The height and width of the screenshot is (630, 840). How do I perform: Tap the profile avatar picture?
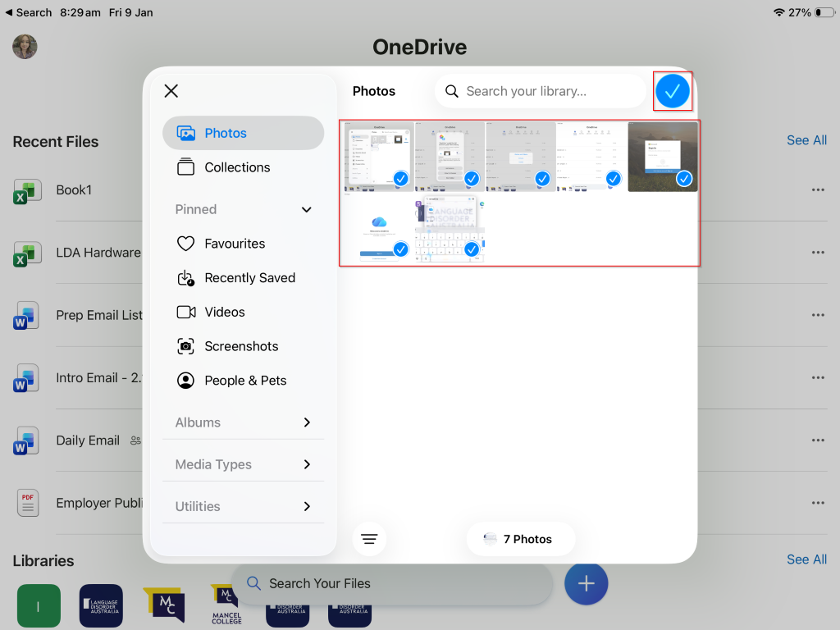click(25, 47)
